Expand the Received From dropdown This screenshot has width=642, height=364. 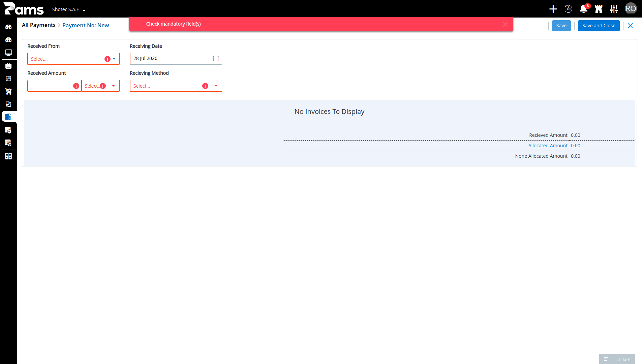click(x=73, y=59)
